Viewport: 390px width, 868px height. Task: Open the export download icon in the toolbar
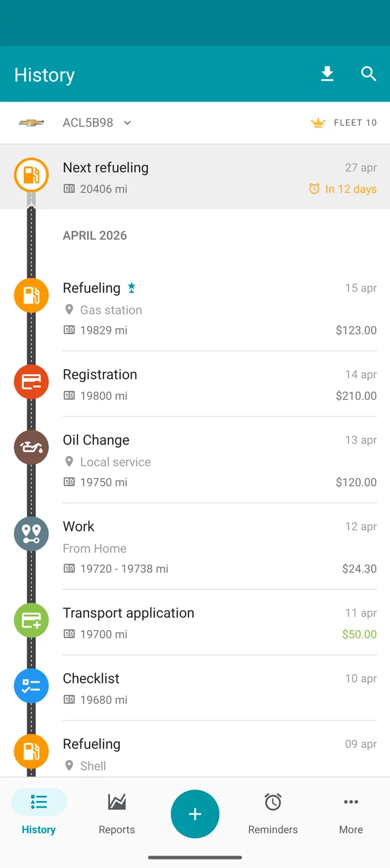(327, 73)
